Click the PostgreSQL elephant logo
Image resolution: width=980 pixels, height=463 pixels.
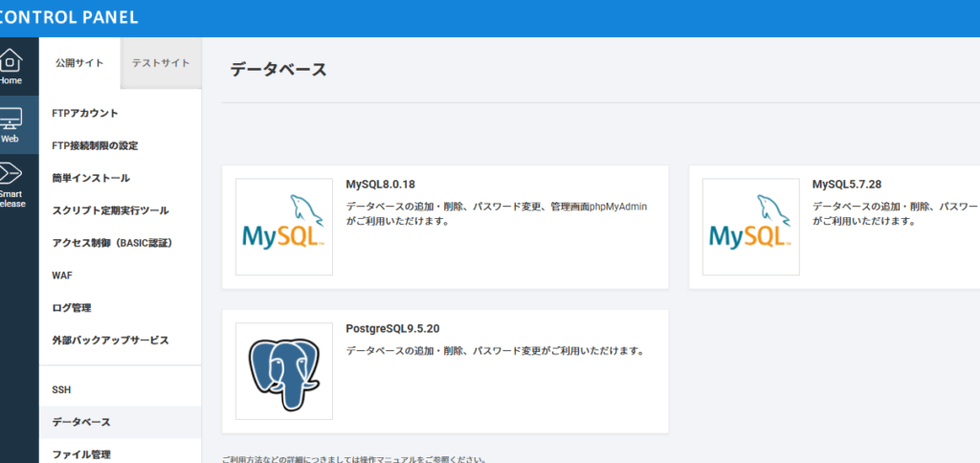[284, 371]
